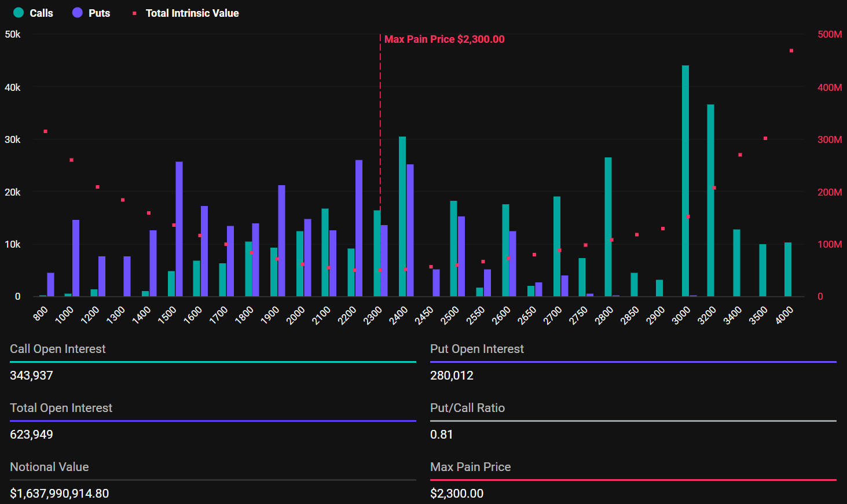Image resolution: width=847 pixels, height=504 pixels.
Task: Click the Call Open Interest value 343,937
Action: pos(31,376)
